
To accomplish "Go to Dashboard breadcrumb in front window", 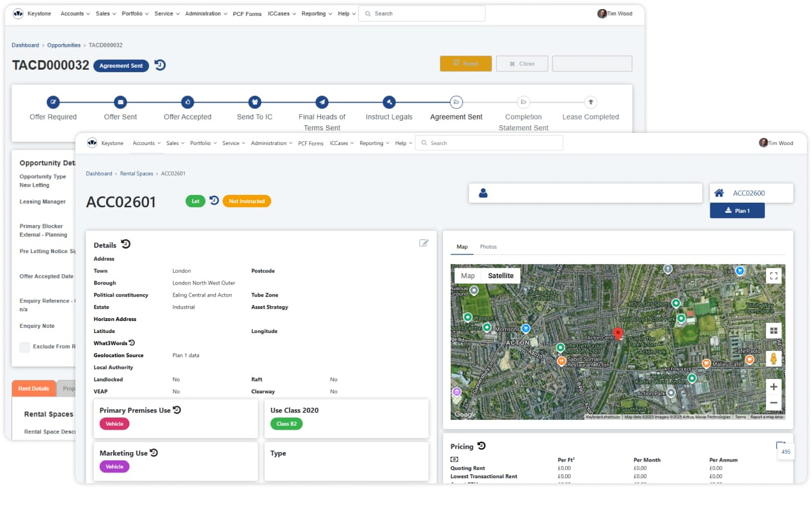I will 99,174.
